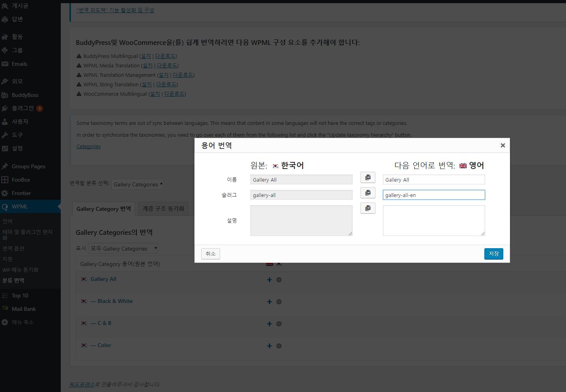Image resolution: width=566 pixels, height=392 pixels.
Task: Add translation for Black & White
Action: (269, 302)
